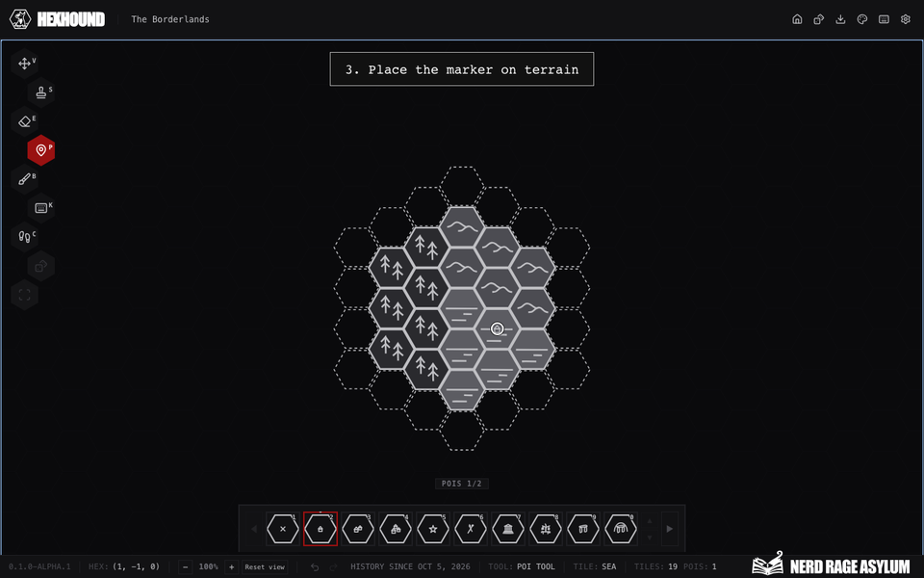Viewport: 924px width, 578px height.
Task: Zoom in with the plus button
Action: click(232, 566)
